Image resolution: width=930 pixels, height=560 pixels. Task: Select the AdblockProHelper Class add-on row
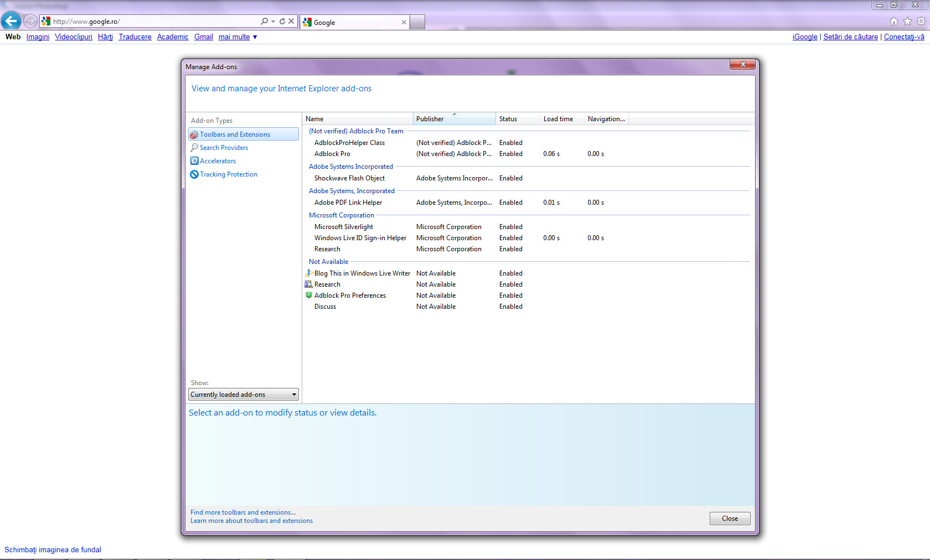tap(526, 143)
